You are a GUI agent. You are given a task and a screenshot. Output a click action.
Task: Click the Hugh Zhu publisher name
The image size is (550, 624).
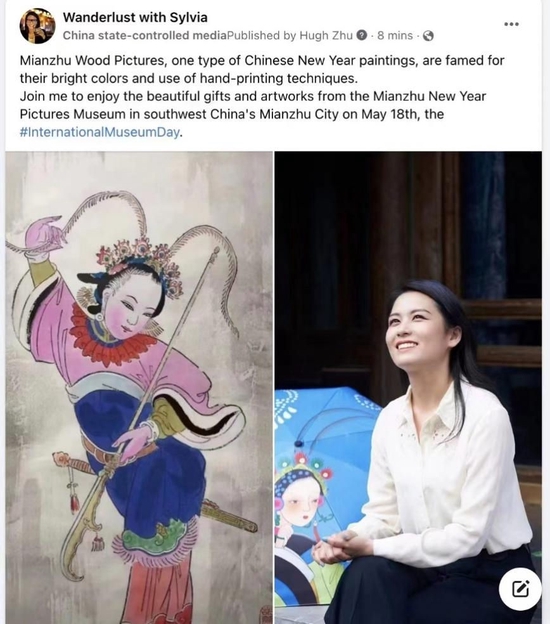(x=326, y=35)
